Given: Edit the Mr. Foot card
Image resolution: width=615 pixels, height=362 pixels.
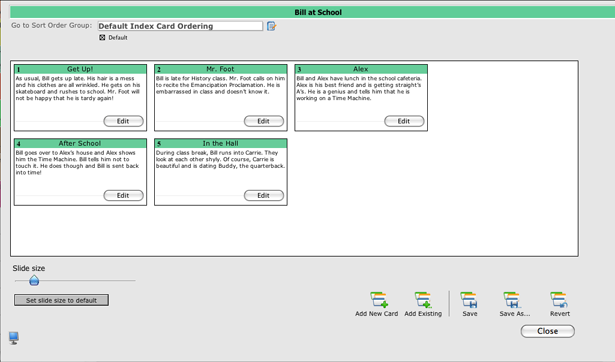Looking at the screenshot, I should click(x=264, y=121).
